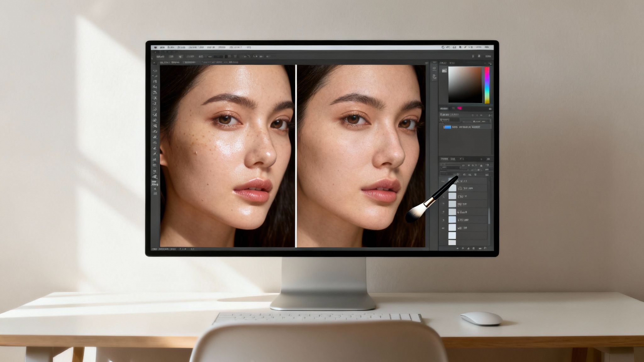Click the Layers panel vertical scrollbar

(489, 216)
